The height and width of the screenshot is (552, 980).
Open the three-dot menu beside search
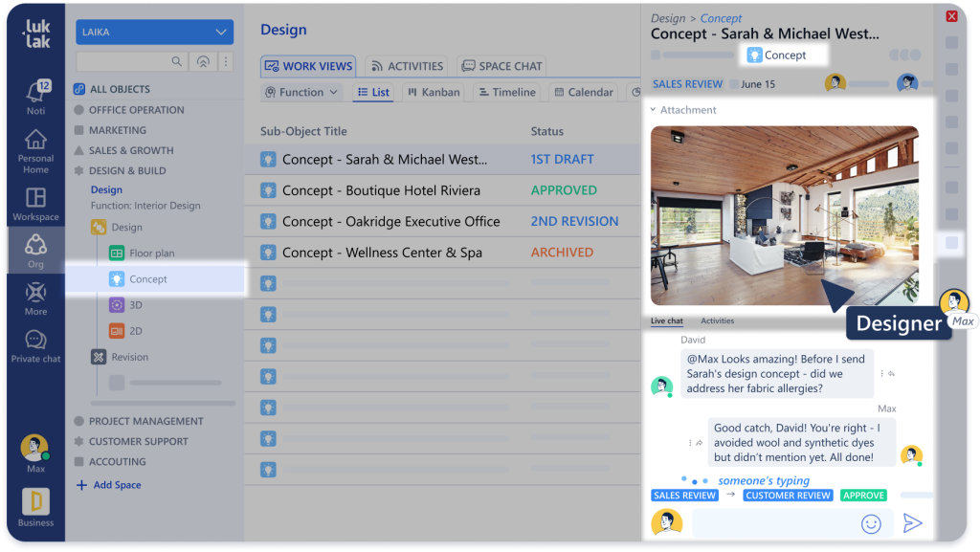tap(226, 61)
